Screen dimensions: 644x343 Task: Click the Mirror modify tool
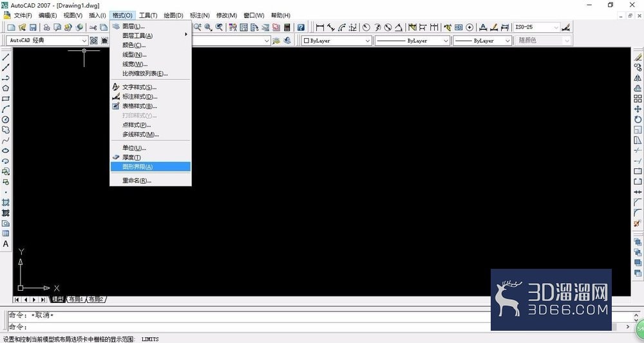click(638, 78)
